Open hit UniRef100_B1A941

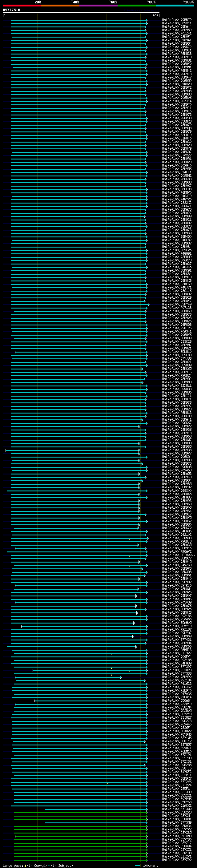tap(177, 40)
